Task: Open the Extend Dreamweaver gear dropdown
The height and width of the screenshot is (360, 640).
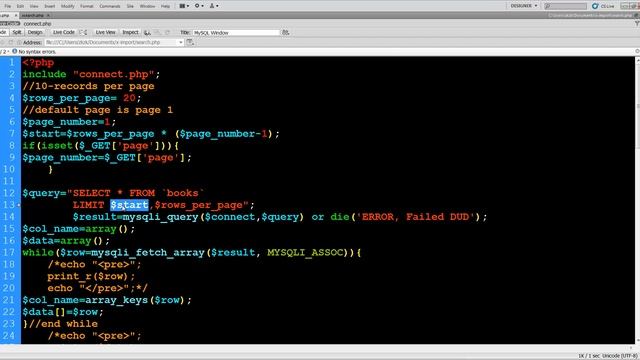Action: tap(199, 6)
